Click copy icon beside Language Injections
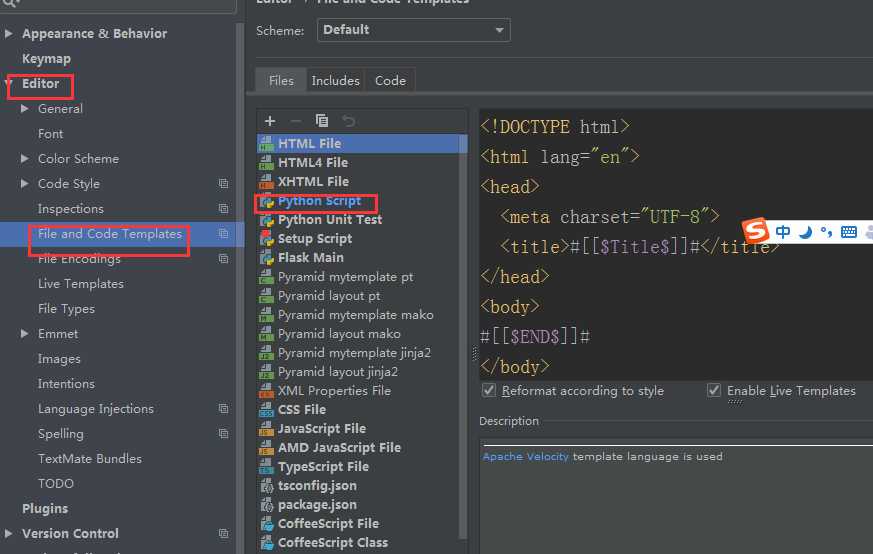 (x=223, y=409)
